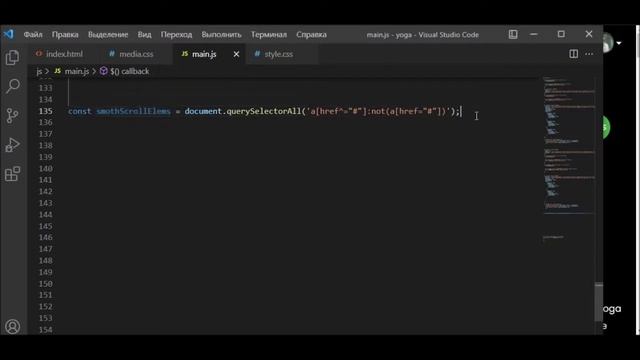Click the code minimap preview
640x360 pixels.
569,159
